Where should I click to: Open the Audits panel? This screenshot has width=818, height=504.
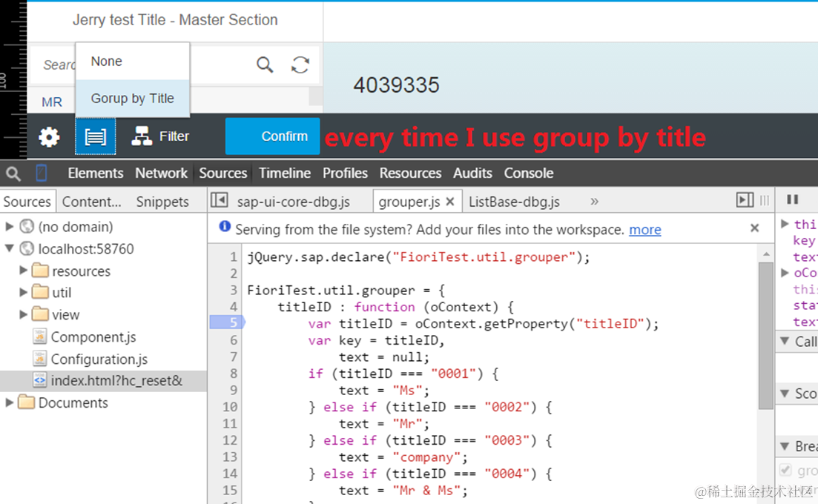point(472,173)
